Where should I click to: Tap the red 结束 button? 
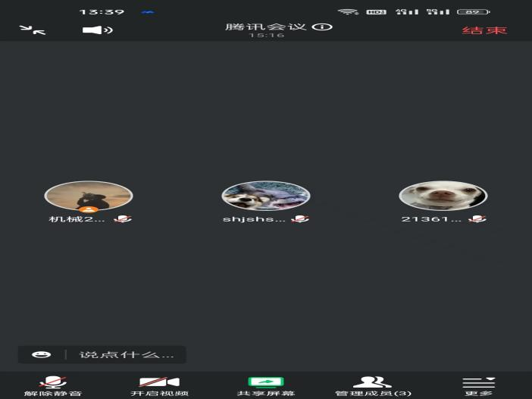[484, 30]
